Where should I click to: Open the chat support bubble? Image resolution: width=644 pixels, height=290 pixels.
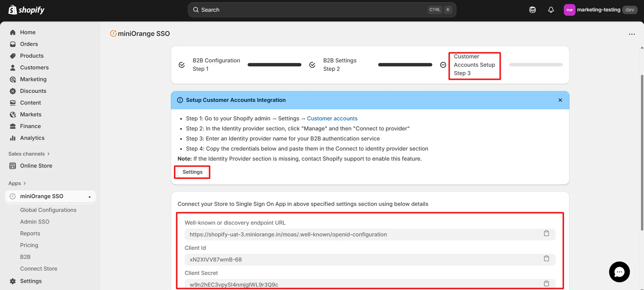pyautogui.click(x=619, y=272)
